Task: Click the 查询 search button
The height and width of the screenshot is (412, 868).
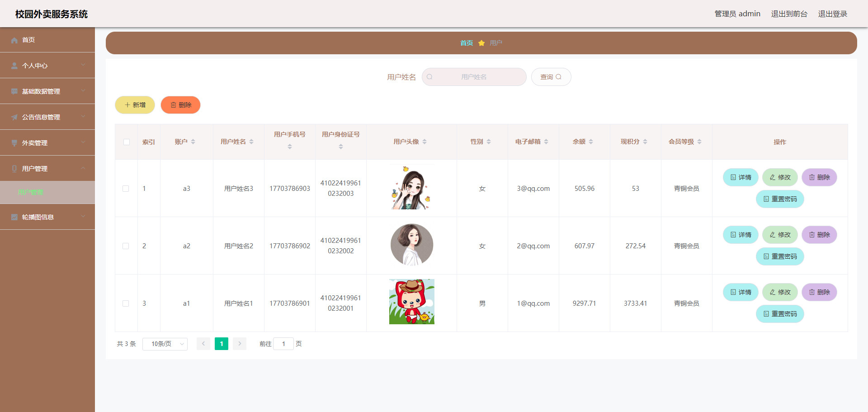Action: [551, 77]
